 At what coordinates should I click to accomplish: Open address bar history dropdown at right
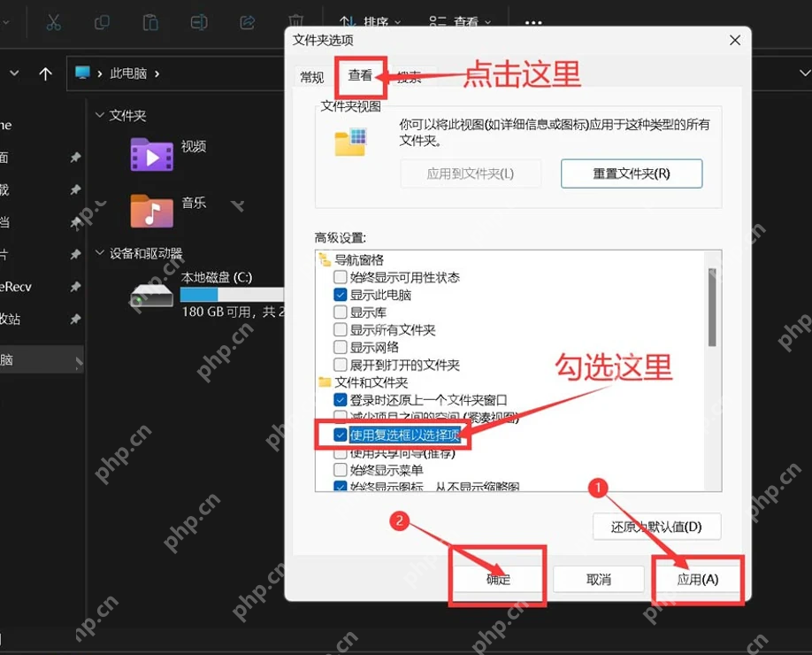click(x=804, y=73)
